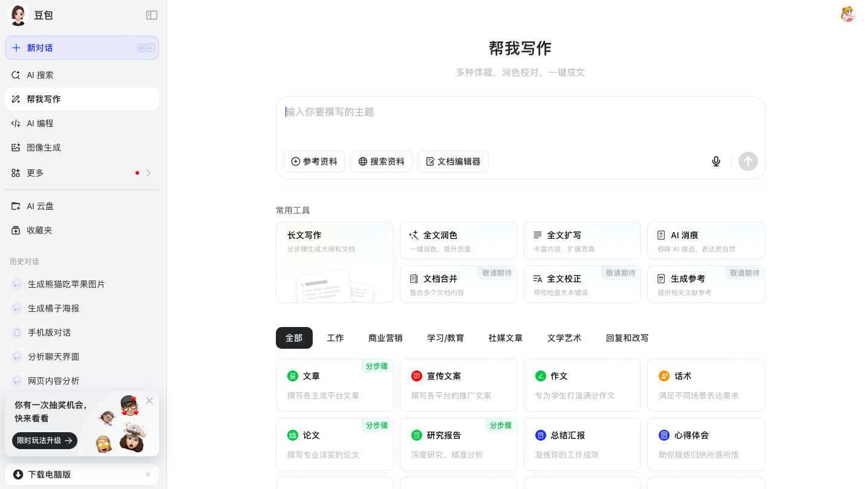Close the lottery promotion popup
Viewport: 868px width, 489px height.
[x=149, y=401]
